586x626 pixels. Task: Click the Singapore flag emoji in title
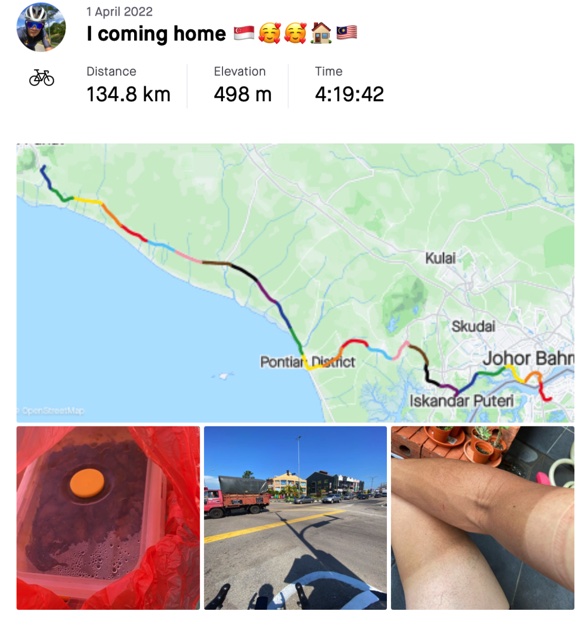point(244,33)
